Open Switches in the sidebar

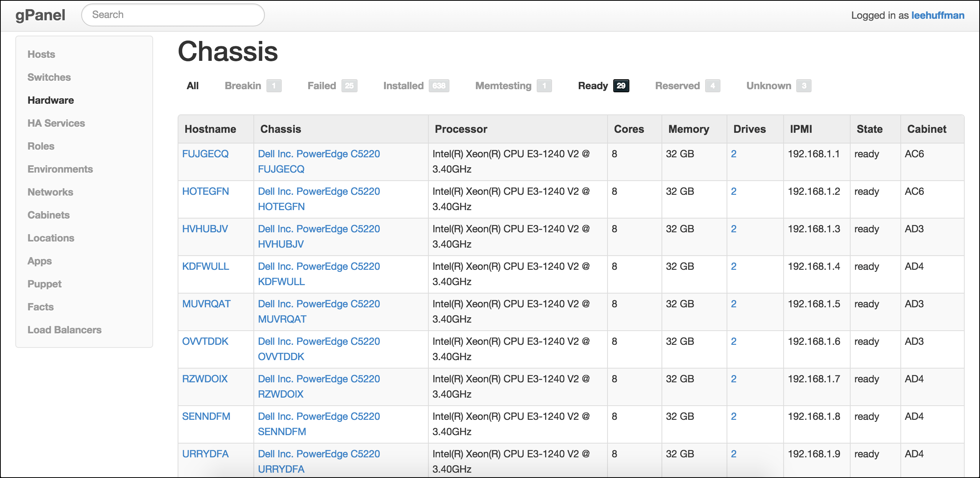49,77
